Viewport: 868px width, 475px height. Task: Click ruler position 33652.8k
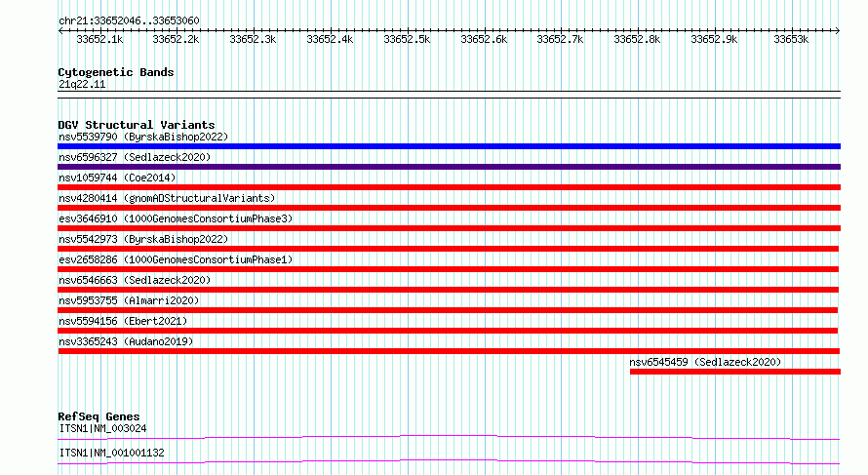point(637,39)
